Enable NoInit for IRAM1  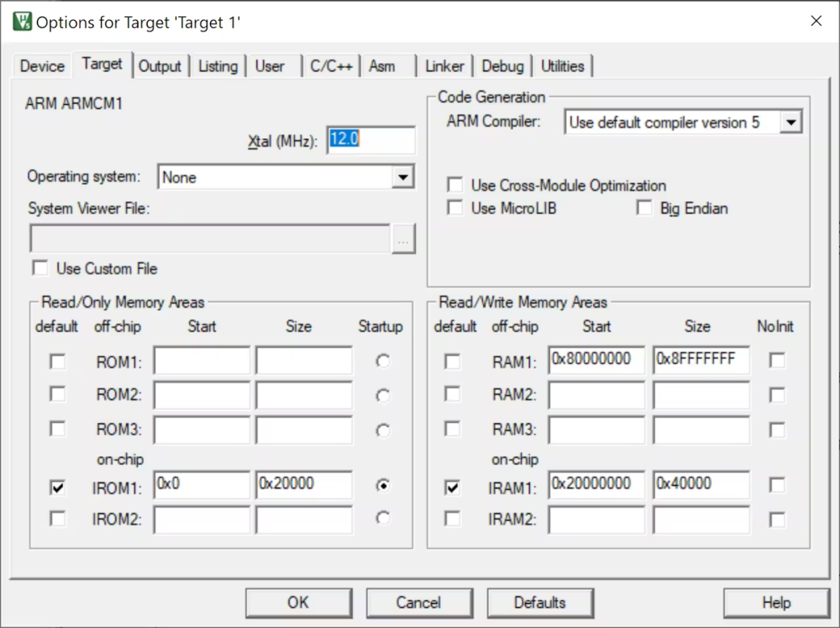(777, 485)
